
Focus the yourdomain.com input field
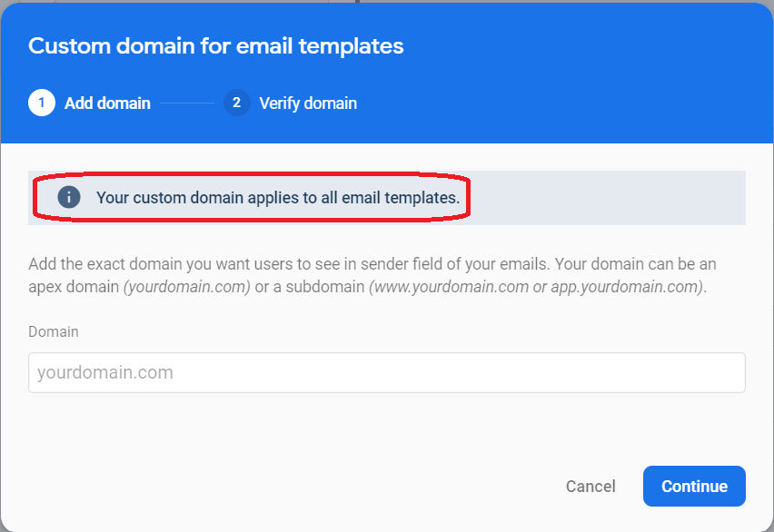click(x=386, y=372)
